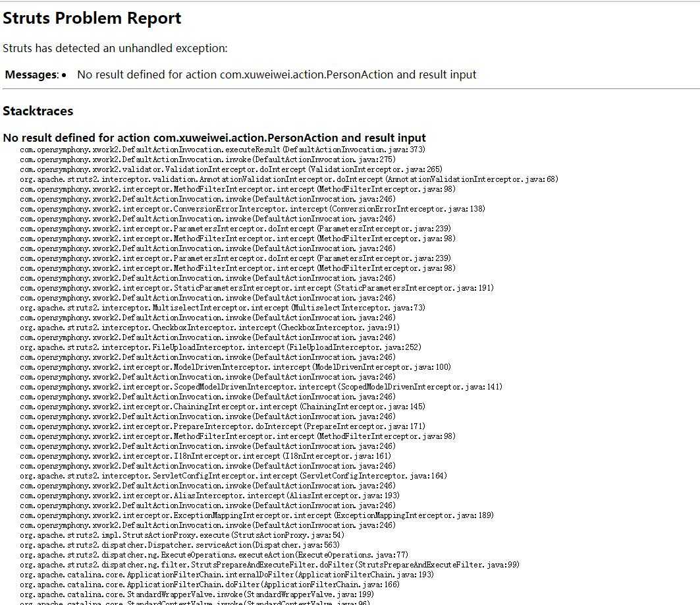Select the AliasInterceptor java:193 stack line
Screen dimensions: 700x605
[209, 496]
